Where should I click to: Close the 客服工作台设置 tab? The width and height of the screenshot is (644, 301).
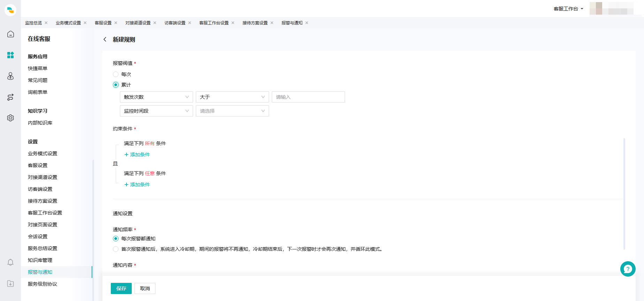click(233, 23)
